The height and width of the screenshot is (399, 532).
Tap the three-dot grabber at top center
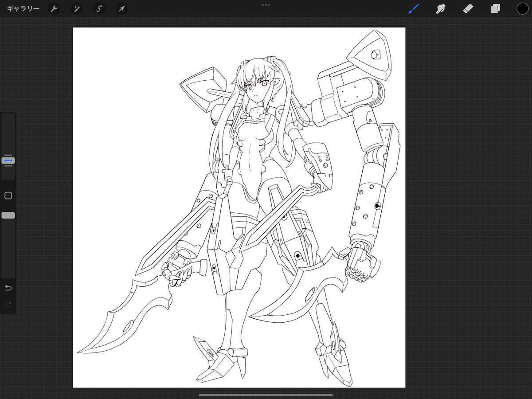coord(266,5)
